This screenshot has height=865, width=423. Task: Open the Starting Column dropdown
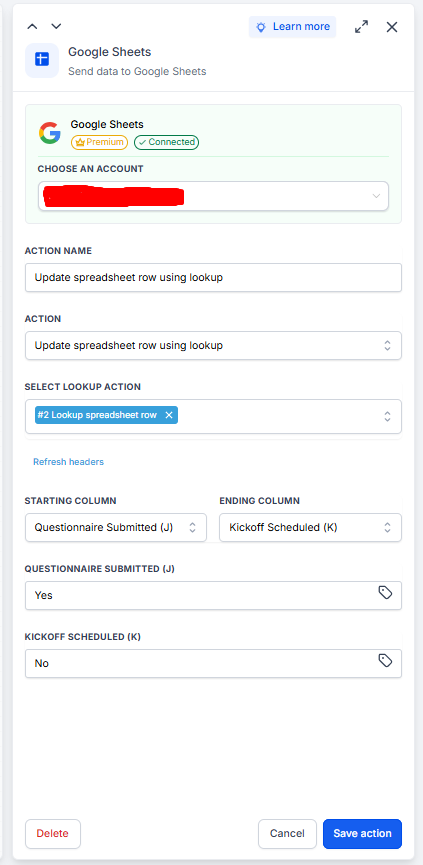116,527
